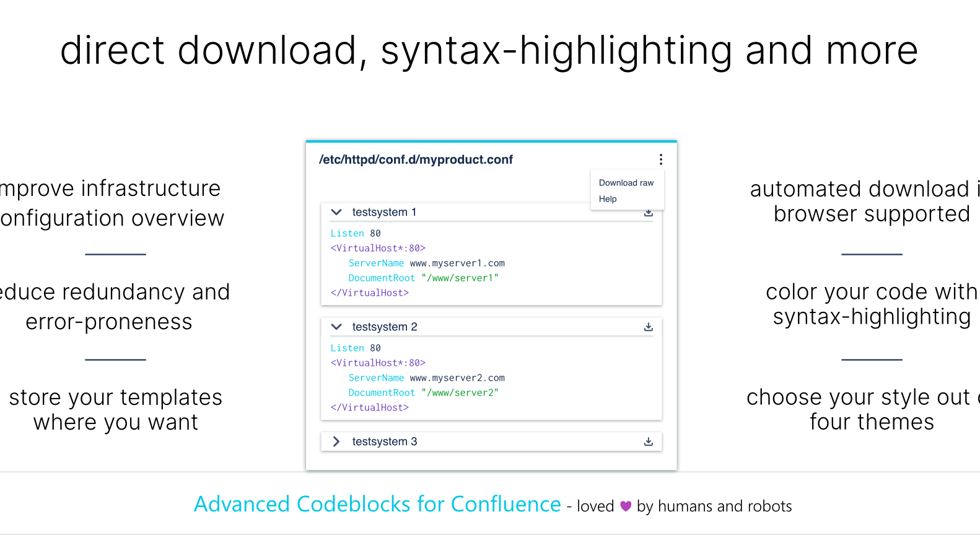
Task: Click the testsystem 3 label
Action: coord(385,441)
